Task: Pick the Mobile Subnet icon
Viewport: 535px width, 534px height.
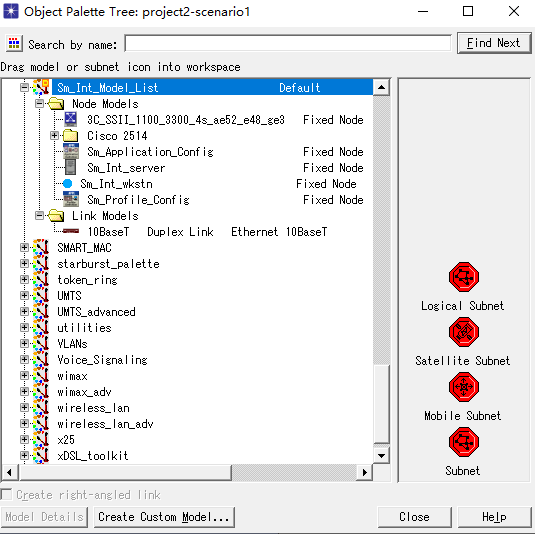Action: coord(464,387)
